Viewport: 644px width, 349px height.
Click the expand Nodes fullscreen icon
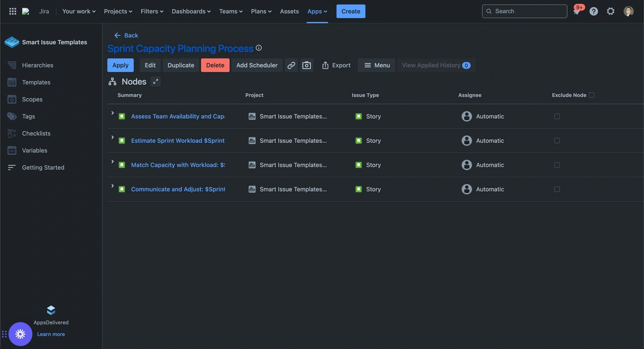pos(156,82)
